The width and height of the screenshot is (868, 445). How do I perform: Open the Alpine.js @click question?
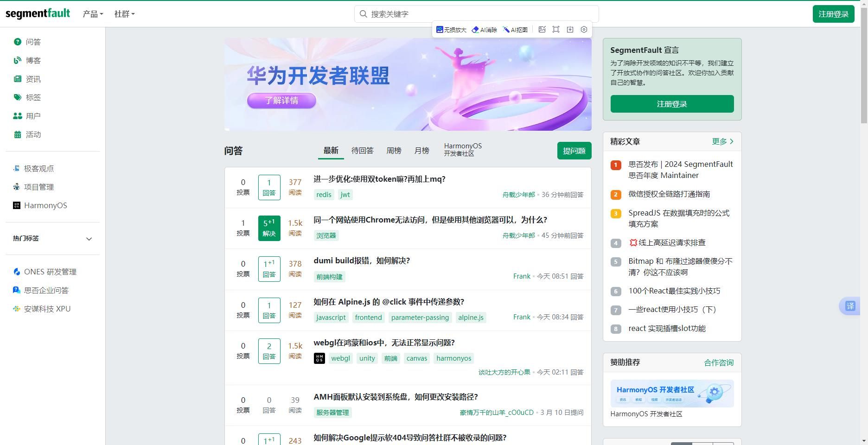coord(389,302)
